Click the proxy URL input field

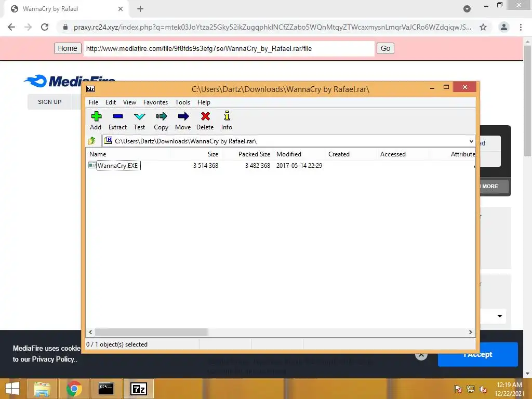(x=229, y=48)
